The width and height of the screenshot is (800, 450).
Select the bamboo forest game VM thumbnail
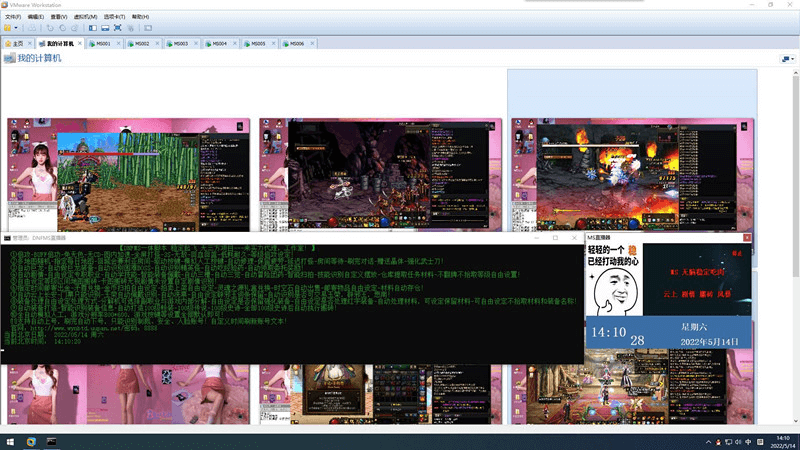129,175
